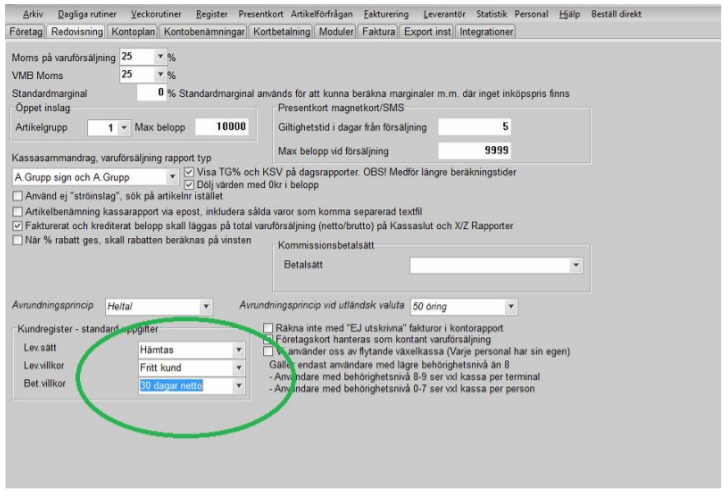Open the Avrundningsprincip Heltal dropdown
This screenshot has width=728, height=496.
coord(206,306)
